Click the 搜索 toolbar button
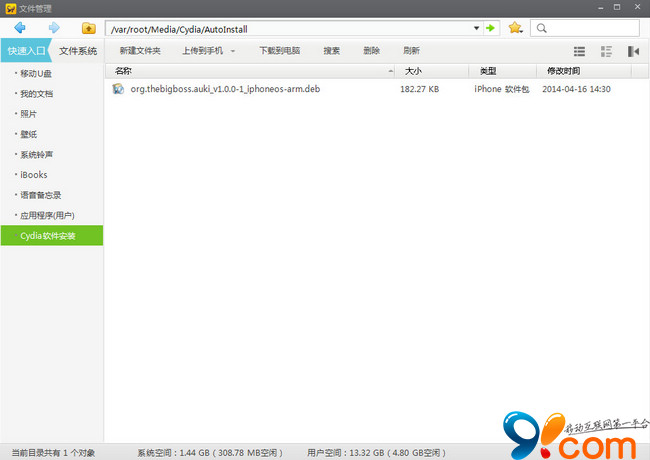Screen dimensions: 650x460 click(x=332, y=51)
